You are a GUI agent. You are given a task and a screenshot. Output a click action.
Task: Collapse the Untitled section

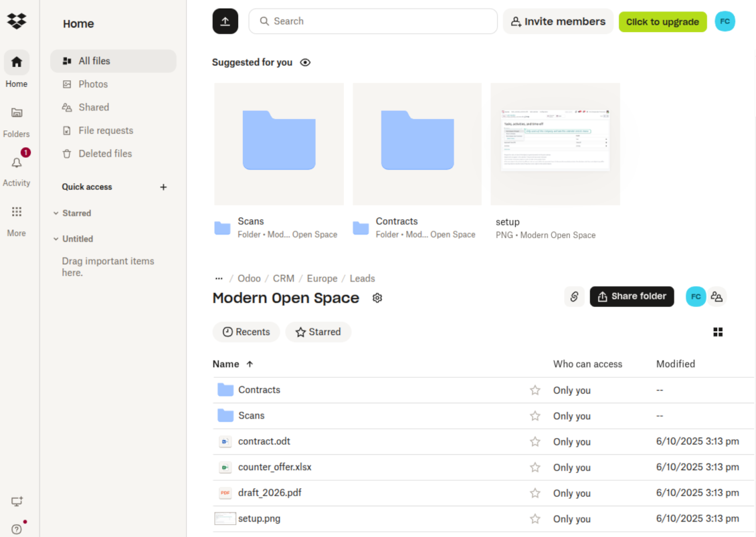(x=56, y=239)
